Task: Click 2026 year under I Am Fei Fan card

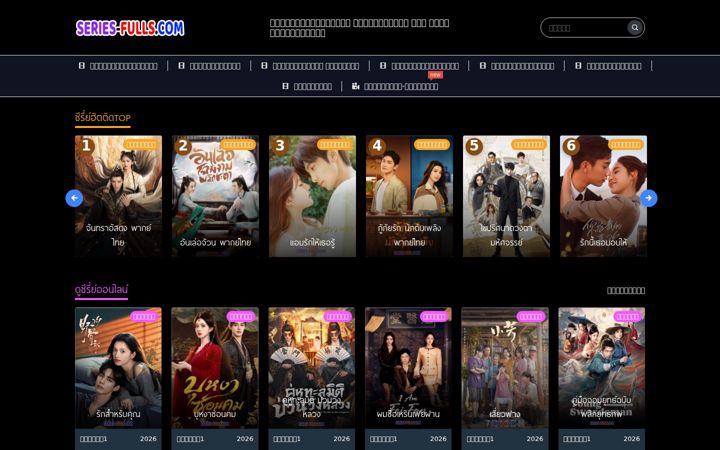Action: [438, 439]
